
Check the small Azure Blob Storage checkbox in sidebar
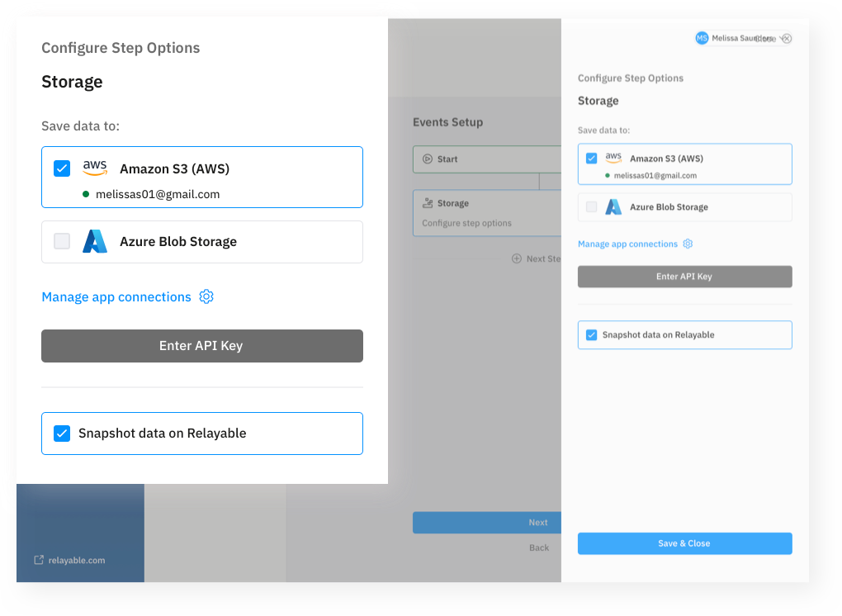(x=591, y=207)
